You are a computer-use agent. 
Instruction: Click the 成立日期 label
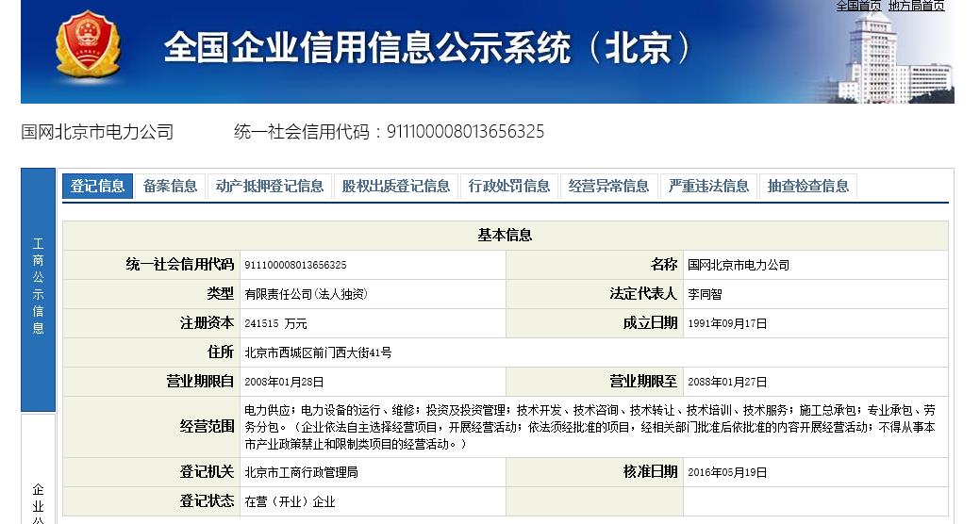pyautogui.click(x=651, y=323)
